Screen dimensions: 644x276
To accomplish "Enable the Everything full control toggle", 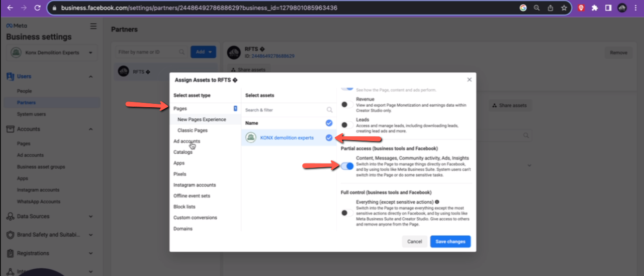I will (346, 212).
